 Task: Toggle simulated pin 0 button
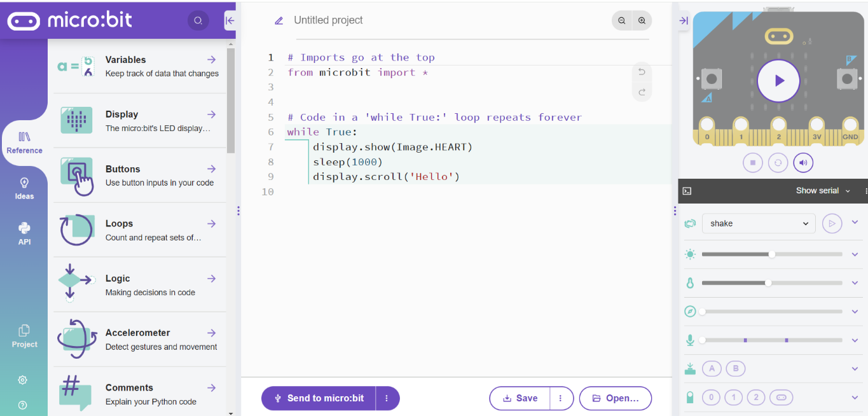[711, 398]
